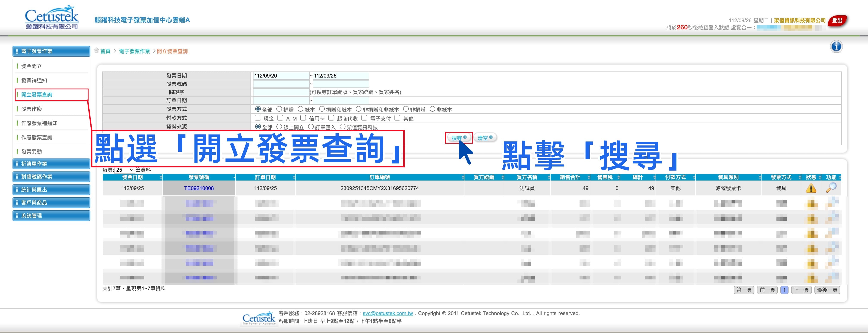Viewport: 868px width, 333px height.
Task: Open 發票補通知 in the sidebar
Action: [34, 80]
